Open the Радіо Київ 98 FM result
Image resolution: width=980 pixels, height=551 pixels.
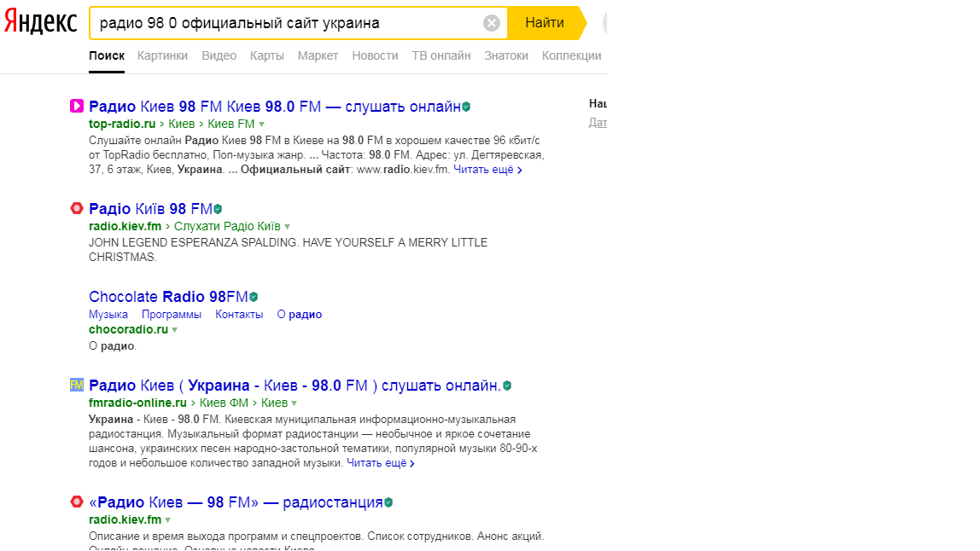150,209
